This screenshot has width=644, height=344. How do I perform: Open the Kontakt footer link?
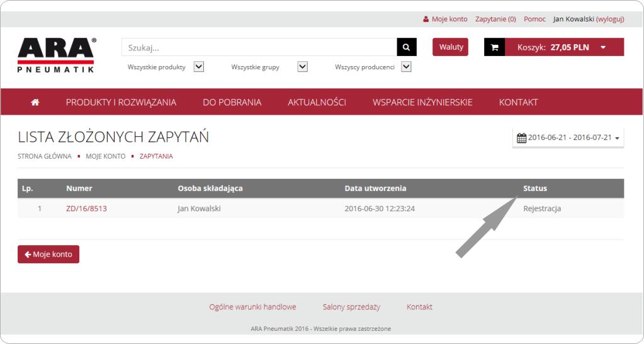pyautogui.click(x=419, y=307)
